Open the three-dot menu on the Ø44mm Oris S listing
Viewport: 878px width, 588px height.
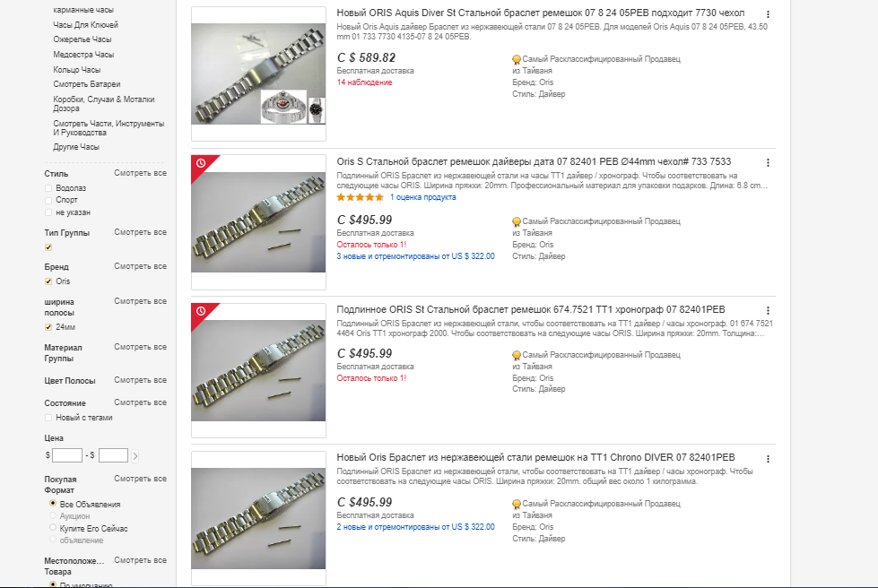(768, 162)
